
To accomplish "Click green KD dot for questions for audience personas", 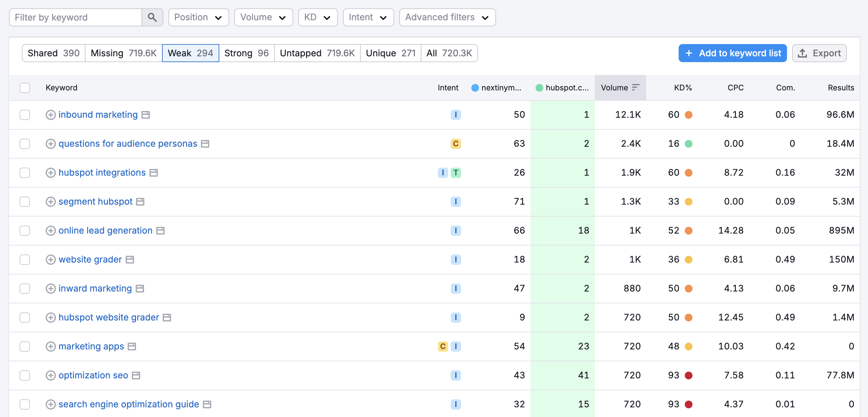I will coord(688,144).
